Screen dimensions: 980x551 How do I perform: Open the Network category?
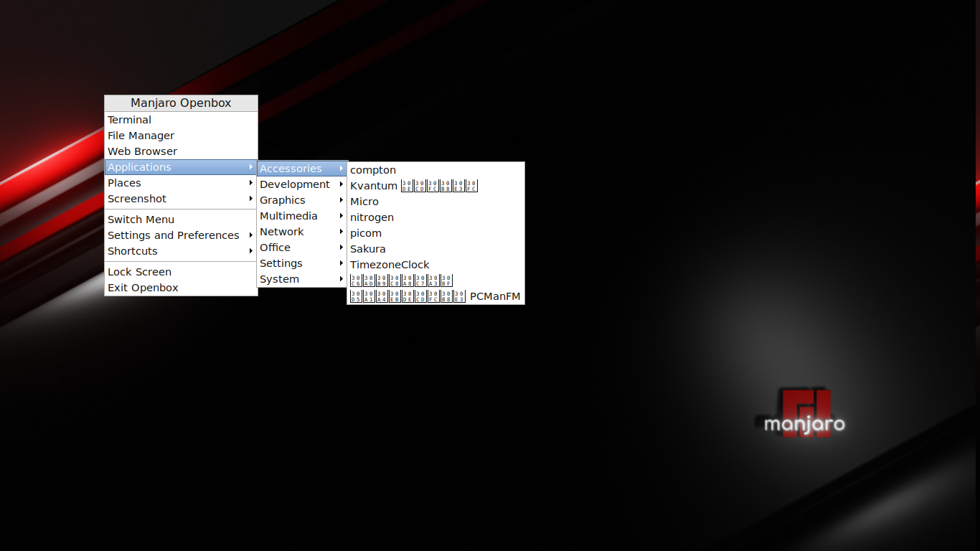click(302, 232)
